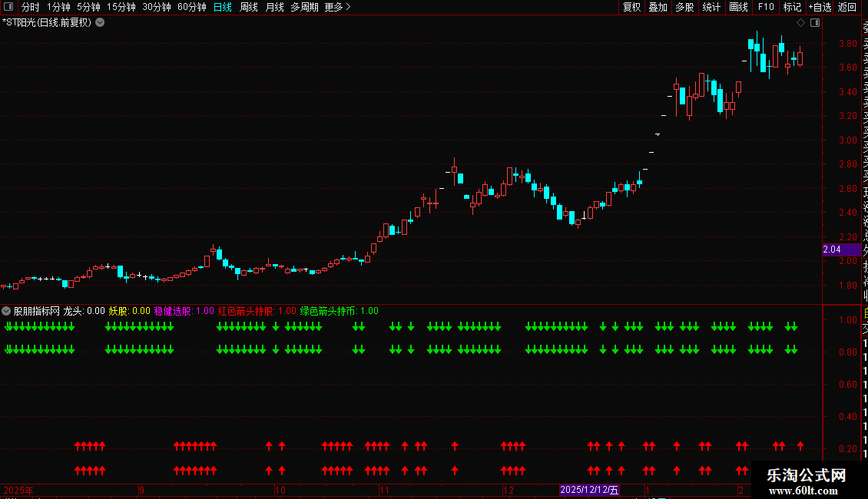Click the diamond marker icon on chart
The width and height of the screenshot is (868, 499).
click(x=800, y=23)
